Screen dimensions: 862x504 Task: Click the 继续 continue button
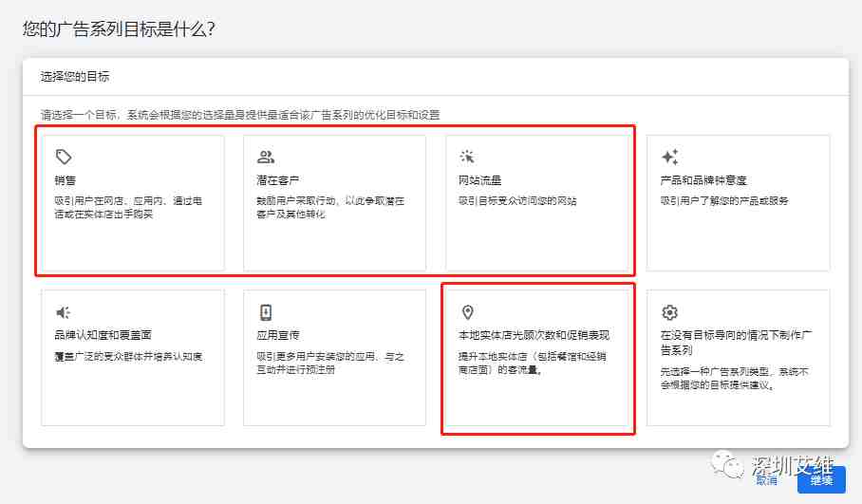[x=821, y=480]
